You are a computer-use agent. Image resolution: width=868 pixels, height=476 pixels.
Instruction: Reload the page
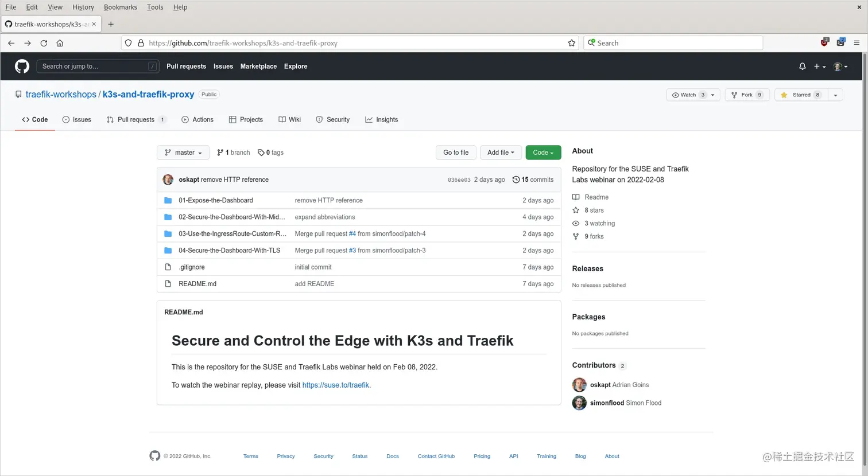(x=44, y=43)
